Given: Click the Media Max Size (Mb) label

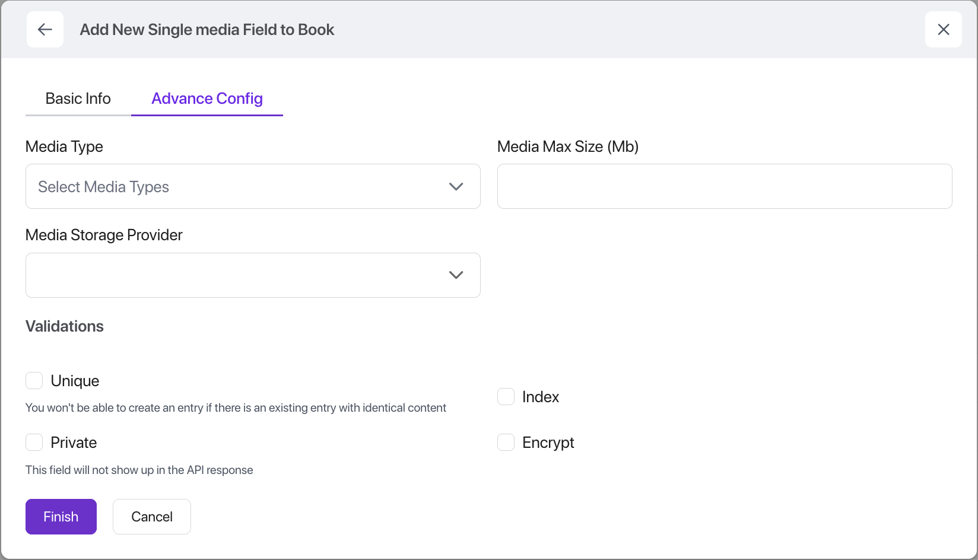Looking at the screenshot, I should [x=567, y=147].
